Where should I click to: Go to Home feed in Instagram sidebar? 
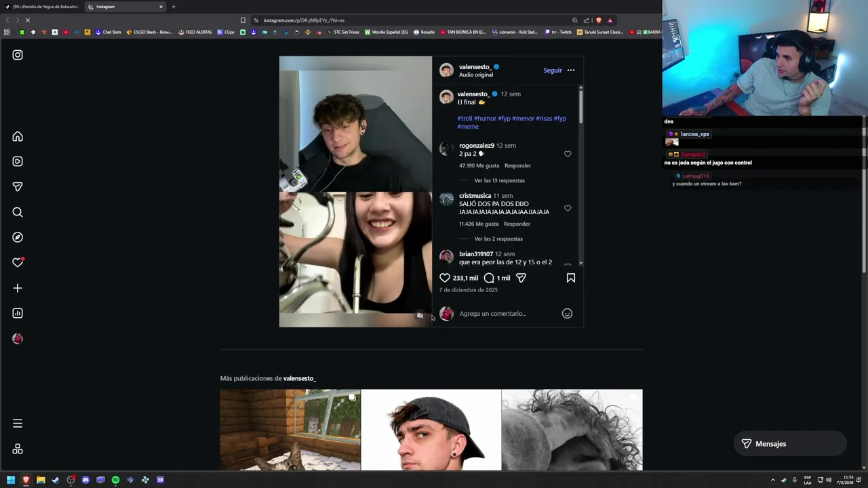18,136
